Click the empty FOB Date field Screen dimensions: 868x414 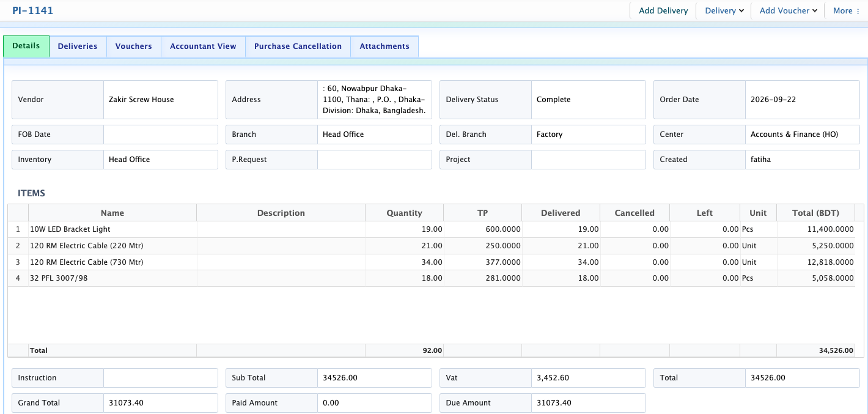[x=160, y=135]
